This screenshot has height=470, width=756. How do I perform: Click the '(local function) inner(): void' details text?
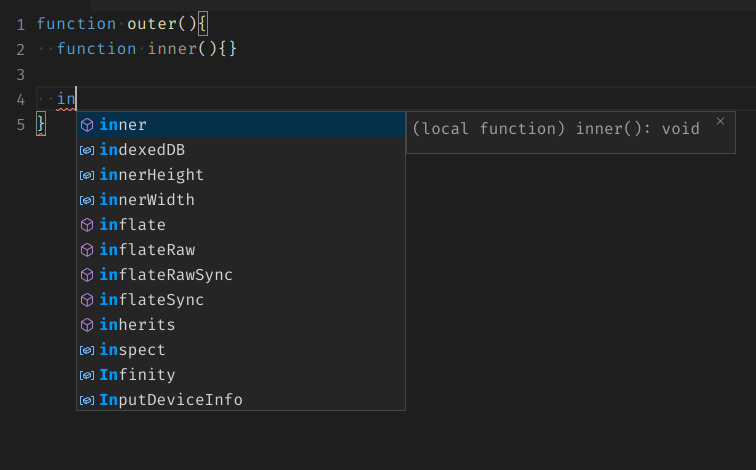tap(555, 129)
